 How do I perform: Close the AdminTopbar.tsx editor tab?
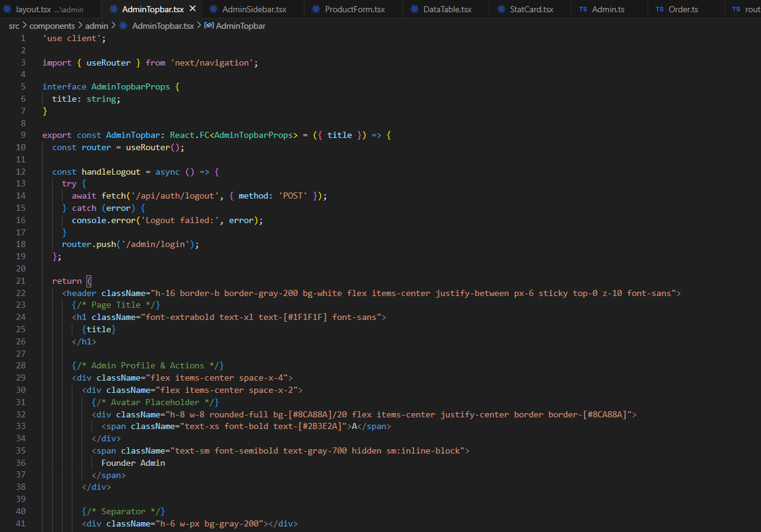[192, 10]
